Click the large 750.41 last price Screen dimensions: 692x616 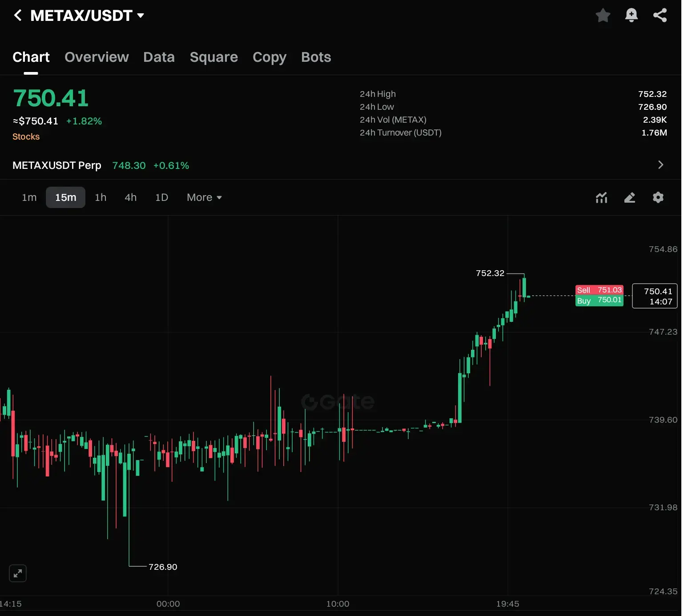[51, 98]
